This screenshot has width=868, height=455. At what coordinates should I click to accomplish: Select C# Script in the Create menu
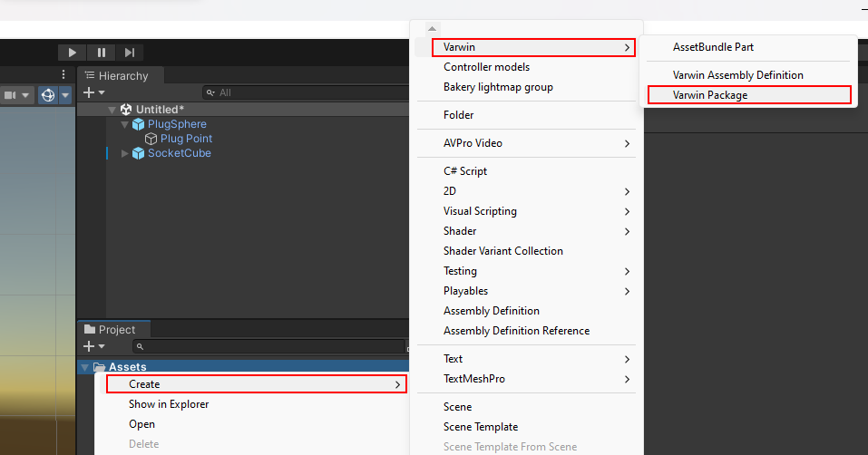[465, 171]
